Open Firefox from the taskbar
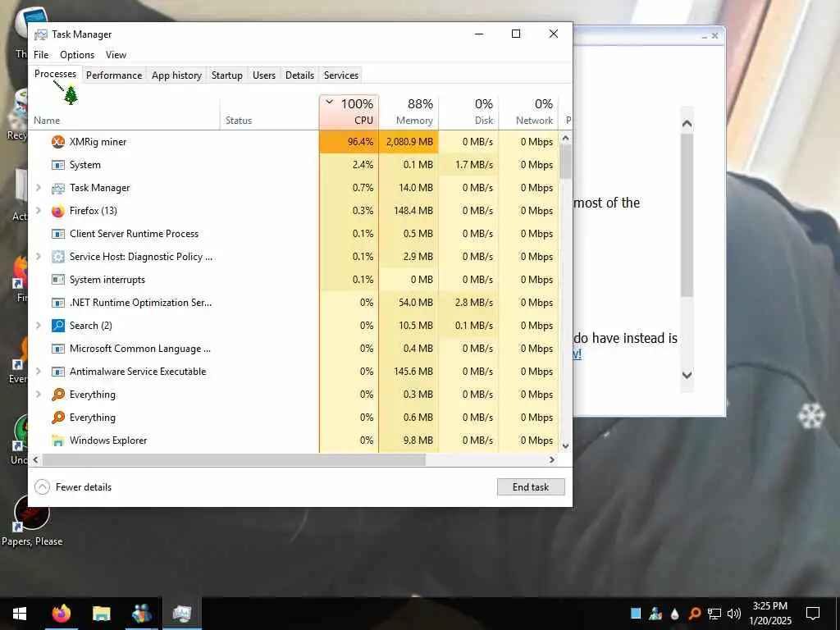The width and height of the screenshot is (840, 630). tap(61, 614)
